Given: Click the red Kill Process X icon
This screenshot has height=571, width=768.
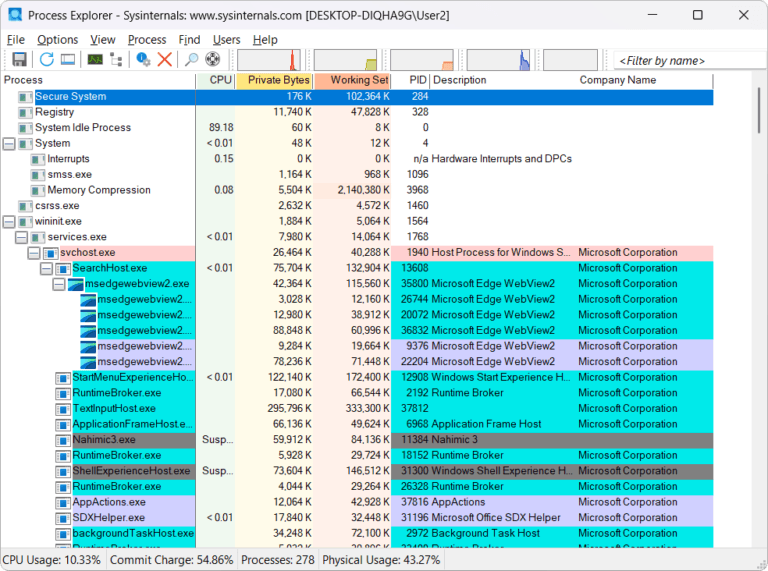Looking at the screenshot, I should click(165, 60).
